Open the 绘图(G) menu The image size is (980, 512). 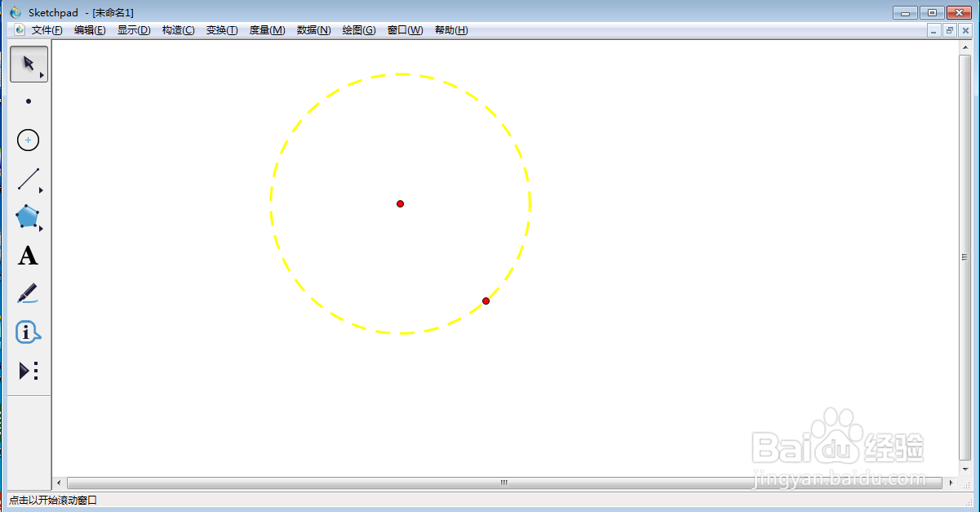coord(359,30)
